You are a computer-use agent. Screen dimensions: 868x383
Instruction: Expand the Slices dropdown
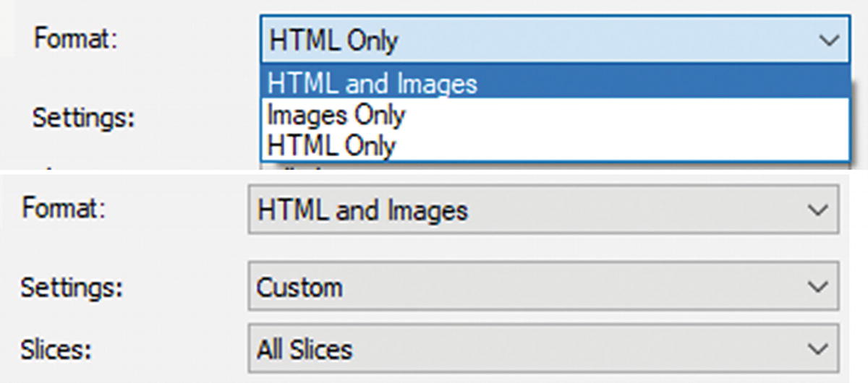(x=542, y=350)
